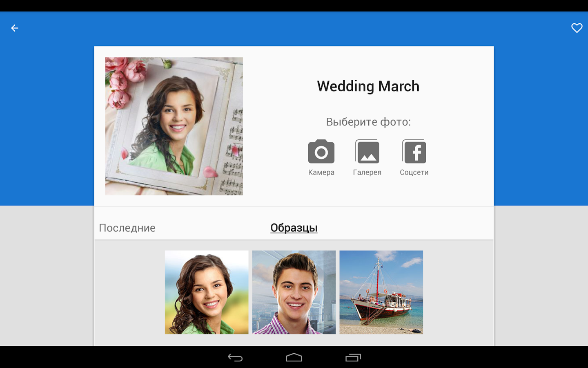Tap the Галерея label text
588x368 pixels.
[x=367, y=173]
